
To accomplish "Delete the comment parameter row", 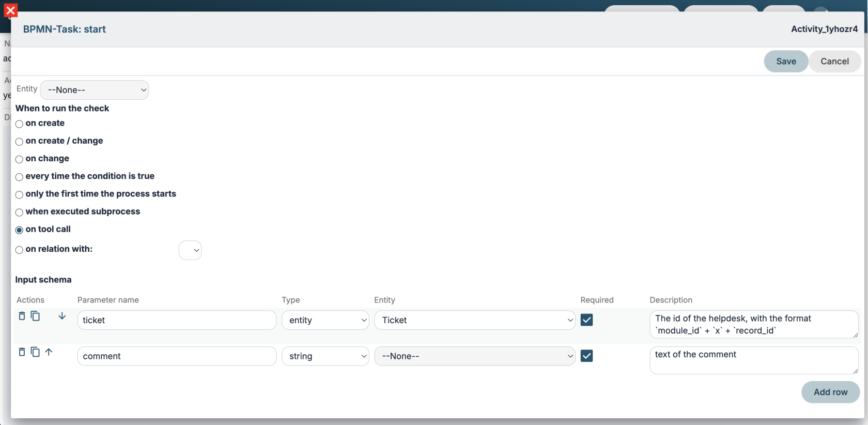I will [22, 352].
